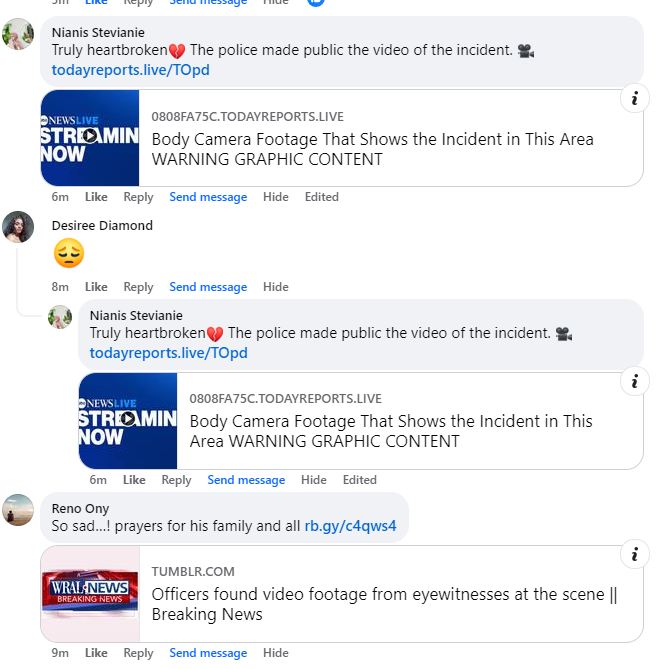Click the Desiree Diamond name link
The image size is (668, 669).
pyautogui.click(x=102, y=226)
